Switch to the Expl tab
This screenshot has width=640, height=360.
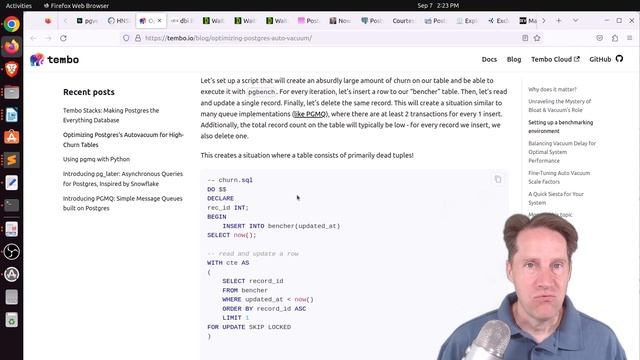467,21
